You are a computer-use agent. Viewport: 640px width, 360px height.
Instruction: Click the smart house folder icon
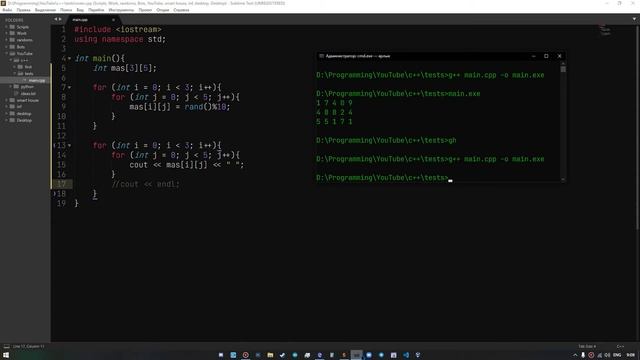[12, 100]
